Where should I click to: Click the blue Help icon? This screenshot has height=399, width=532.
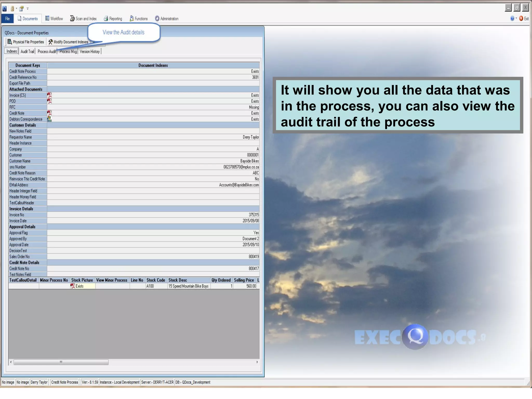pyautogui.click(x=512, y=18)
